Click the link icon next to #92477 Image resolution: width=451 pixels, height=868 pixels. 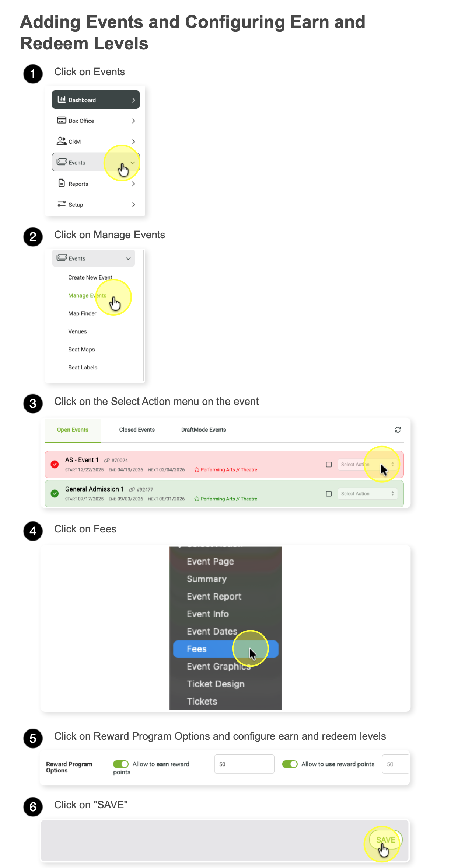click(x=132, y=490)
